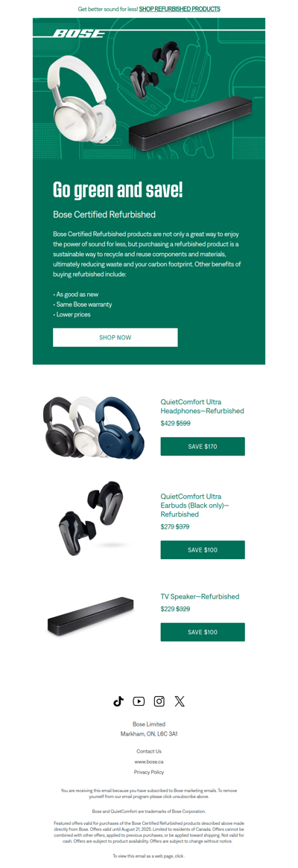Click the green hero banner image
Viewport: 298px width, 868px height.
click(x=149, y=89)
